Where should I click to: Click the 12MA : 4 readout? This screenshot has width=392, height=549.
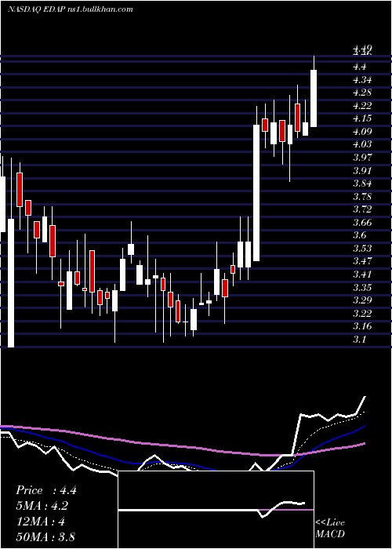(41, 522)
